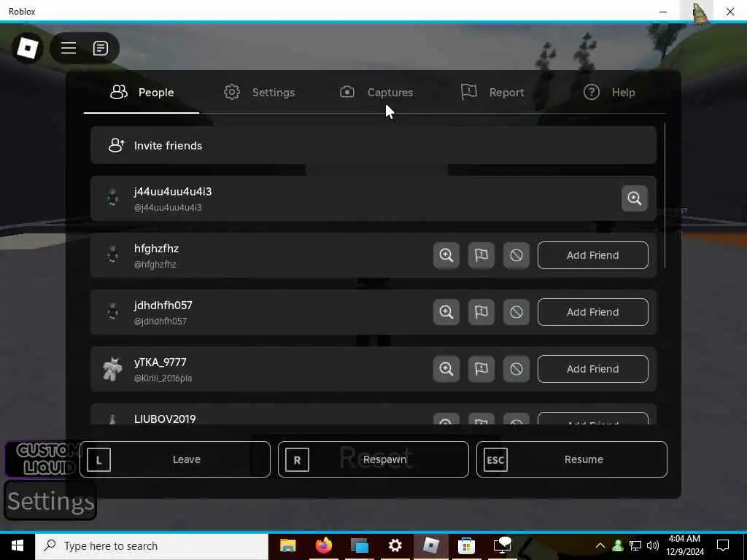
Task: Click Roblox icon in taskbar
Action: 430,545
